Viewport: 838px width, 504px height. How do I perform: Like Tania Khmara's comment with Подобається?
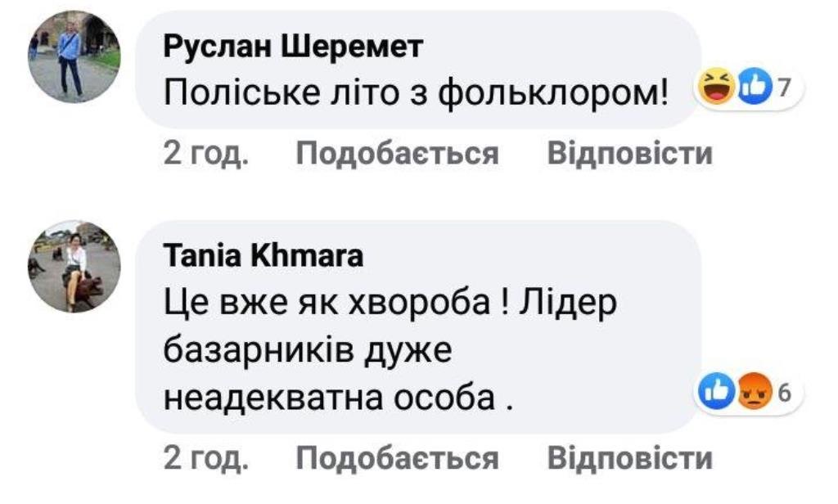[397, 458]
